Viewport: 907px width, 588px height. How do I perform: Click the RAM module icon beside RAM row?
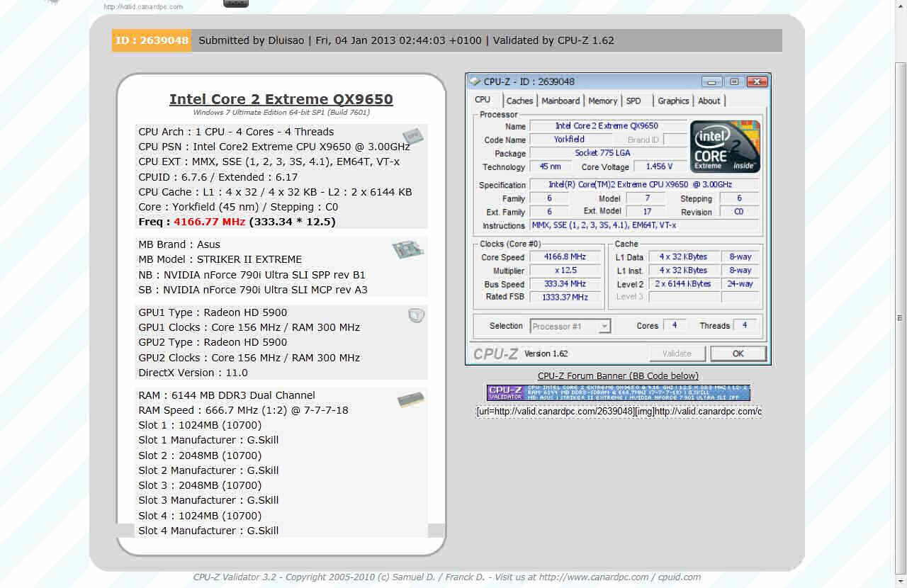click(x=410, y=400)
